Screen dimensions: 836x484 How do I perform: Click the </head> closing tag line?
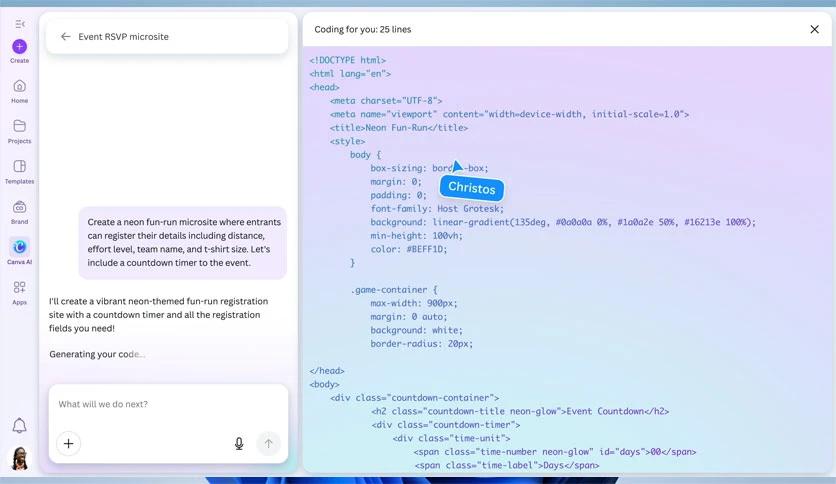pos(327,371)
